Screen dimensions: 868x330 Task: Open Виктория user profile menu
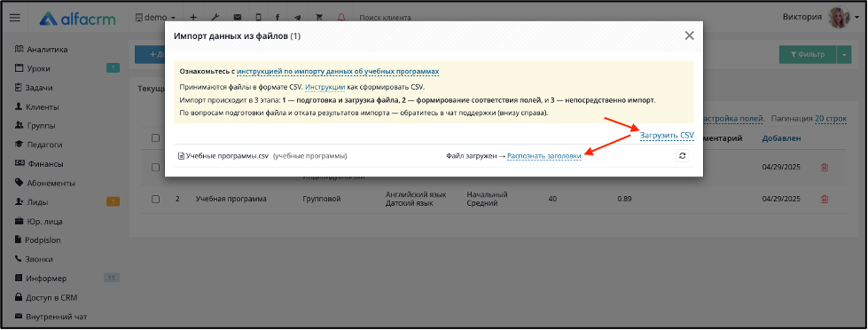[802, 17]
